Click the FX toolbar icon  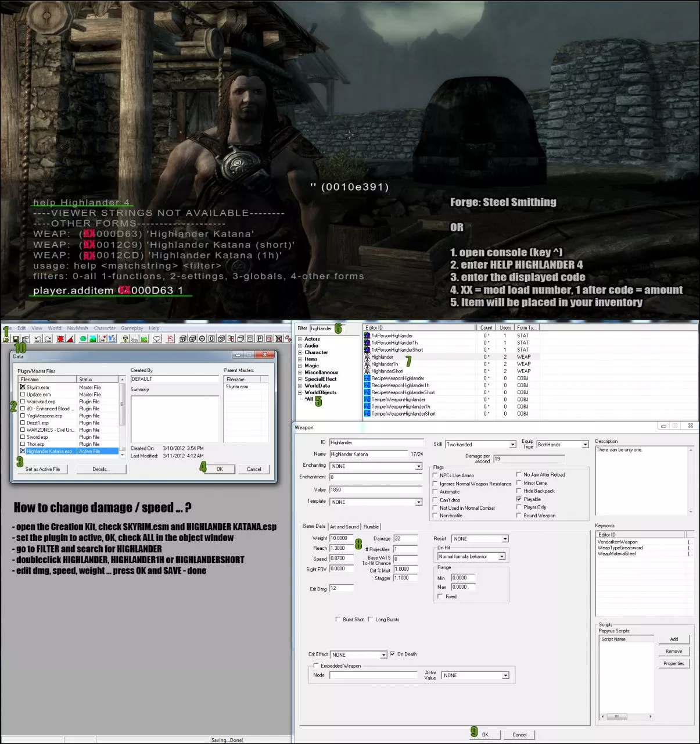pos(113,339)
